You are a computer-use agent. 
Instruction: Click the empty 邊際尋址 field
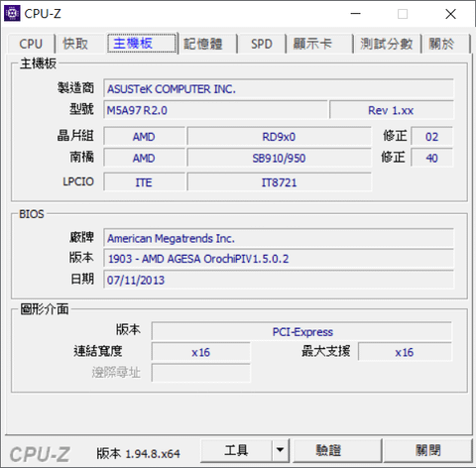click(201, 373)
